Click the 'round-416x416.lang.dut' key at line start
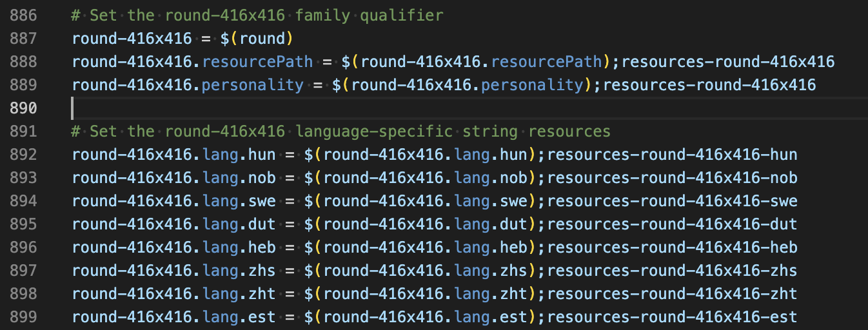868x330 pixels. coord(174,224)
